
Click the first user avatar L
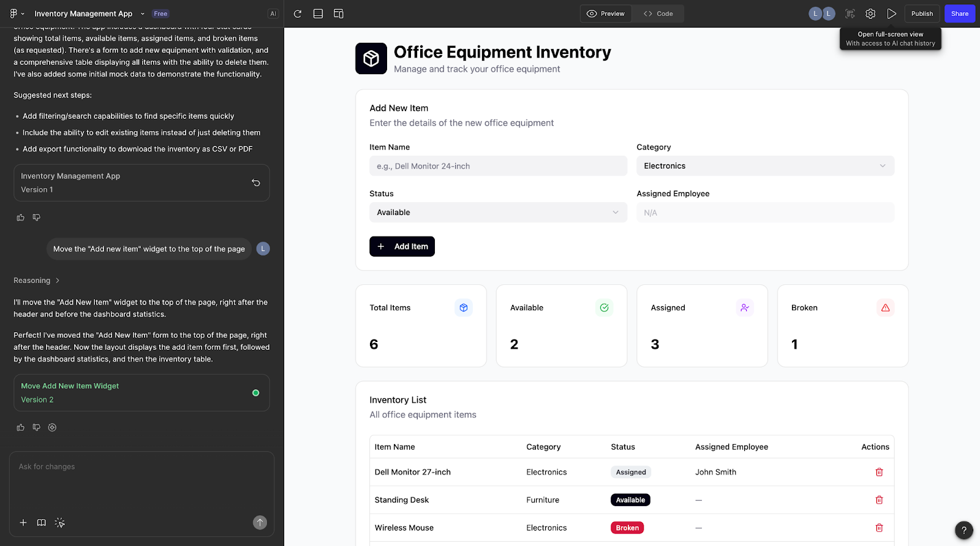pos(815,13)
